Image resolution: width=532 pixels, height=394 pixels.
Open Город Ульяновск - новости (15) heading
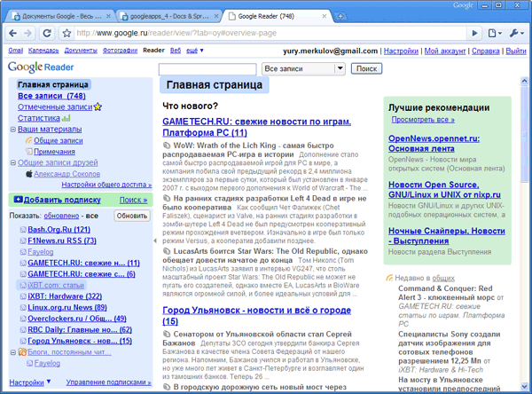point(256,316)
